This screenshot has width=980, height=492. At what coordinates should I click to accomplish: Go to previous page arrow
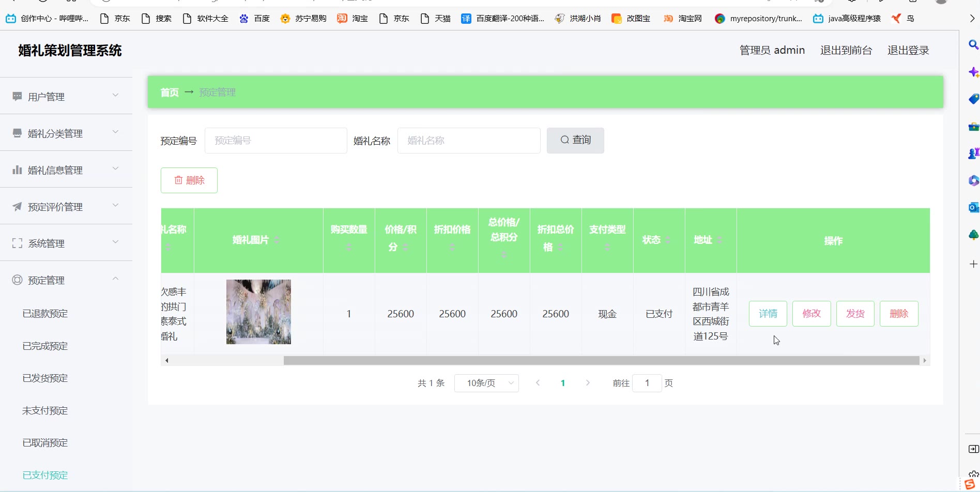[538, 383]
